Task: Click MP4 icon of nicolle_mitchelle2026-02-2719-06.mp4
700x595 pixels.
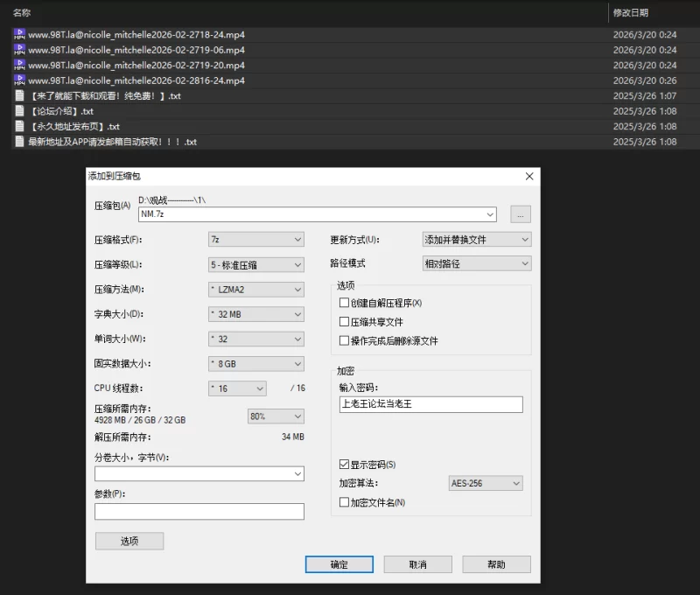Action: (x=19, y=50)
